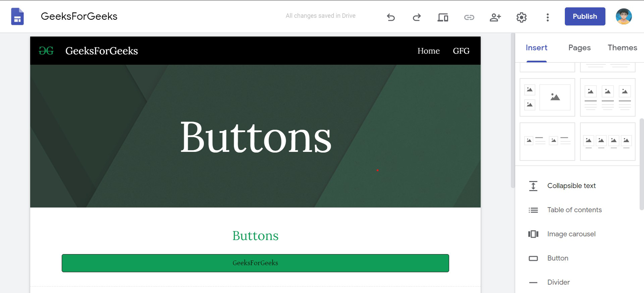Open the site settings gear
This screenshot has width=644, height=293.
(521, 17)
